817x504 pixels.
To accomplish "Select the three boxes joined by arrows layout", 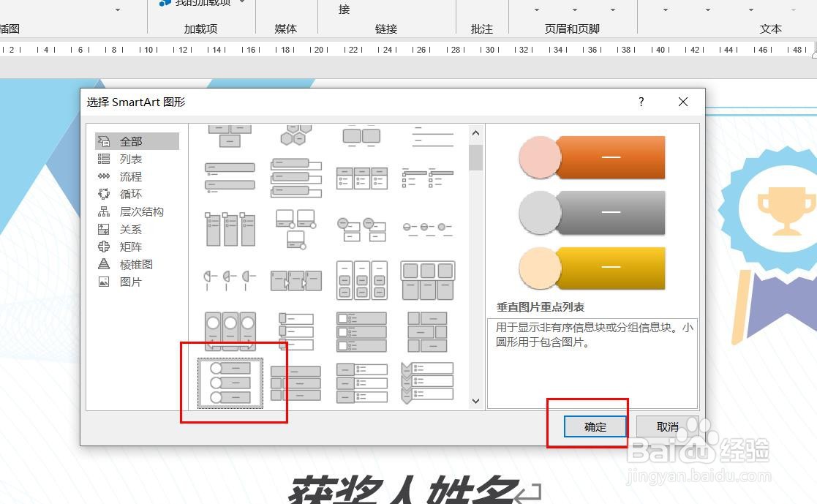I will (296, 280).
